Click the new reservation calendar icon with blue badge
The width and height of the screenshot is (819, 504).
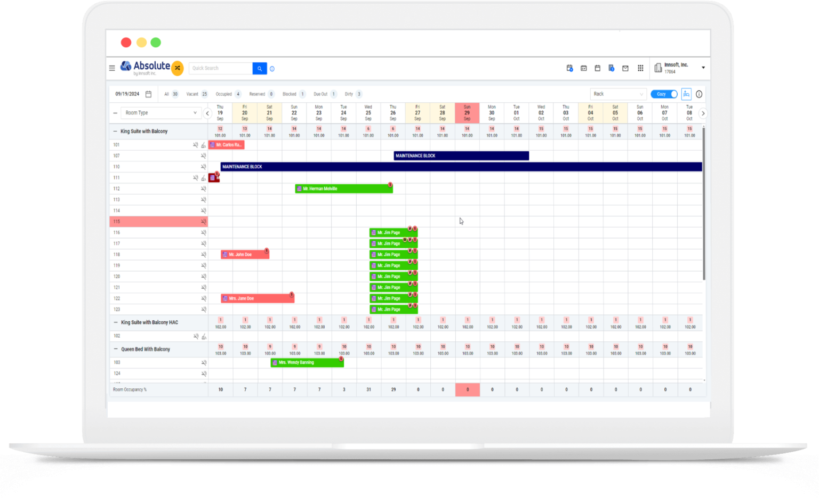pyautogui.click(x=569, y=68)
